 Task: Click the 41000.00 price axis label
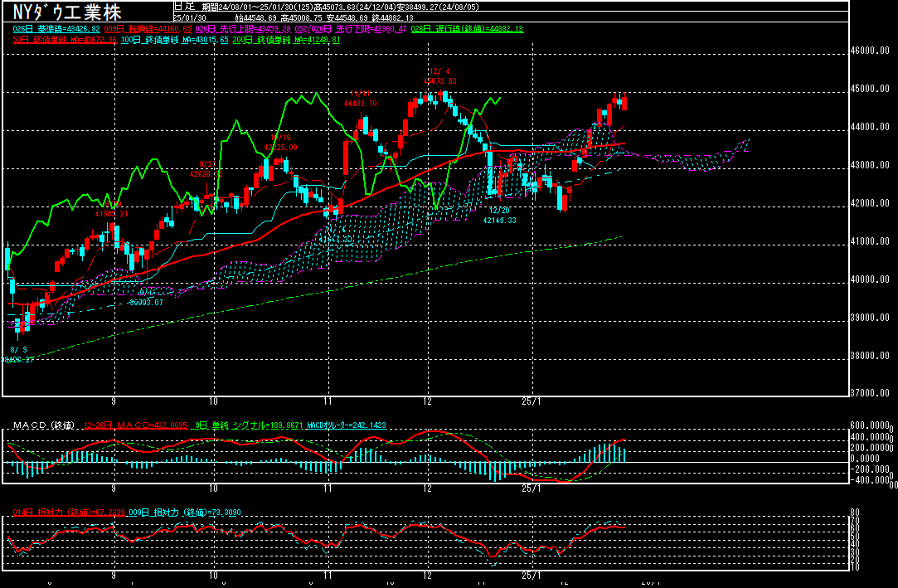[x=870, y=241]
